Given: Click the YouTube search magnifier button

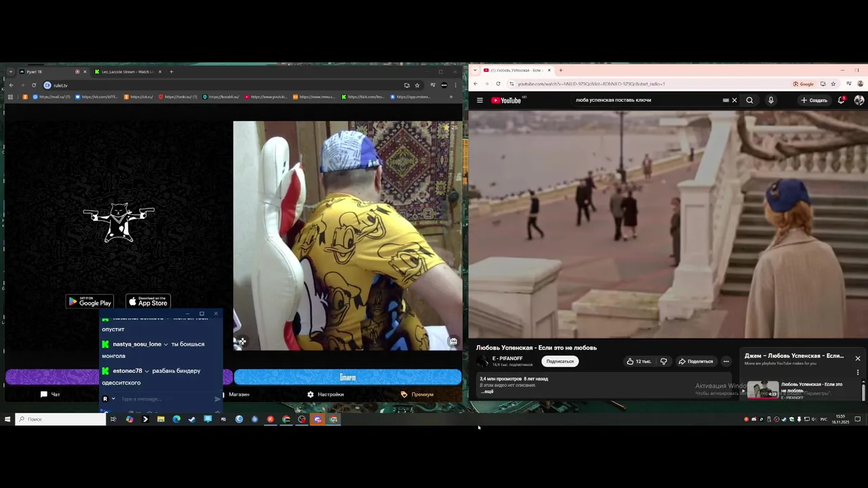Looking at the screenshot, I should point(749,100).
